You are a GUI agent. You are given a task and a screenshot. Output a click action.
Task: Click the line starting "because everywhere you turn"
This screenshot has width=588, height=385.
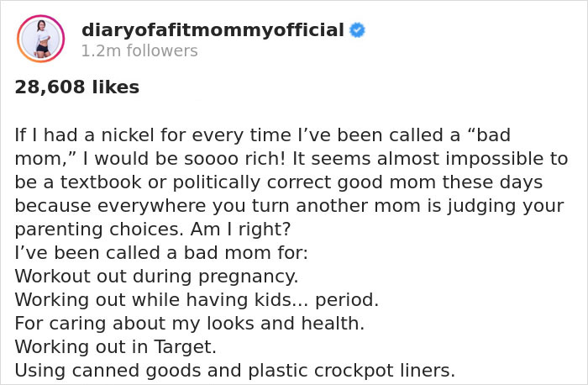[289, 206]
